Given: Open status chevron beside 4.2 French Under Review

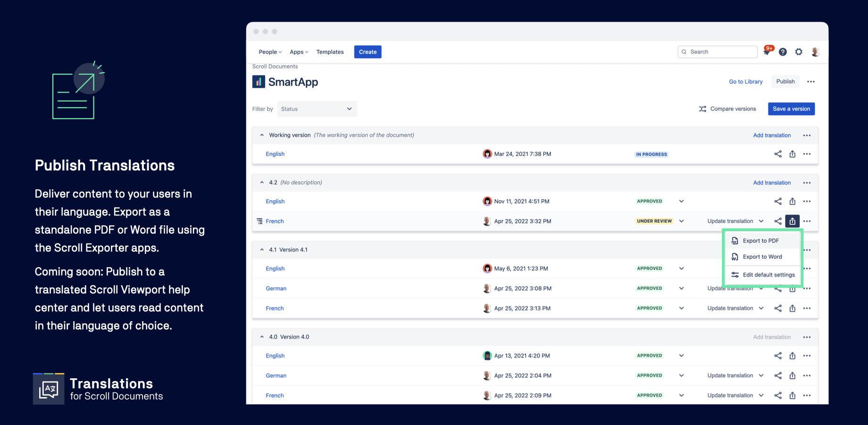Looking at the screenshot, I should (x=682, y=221).
